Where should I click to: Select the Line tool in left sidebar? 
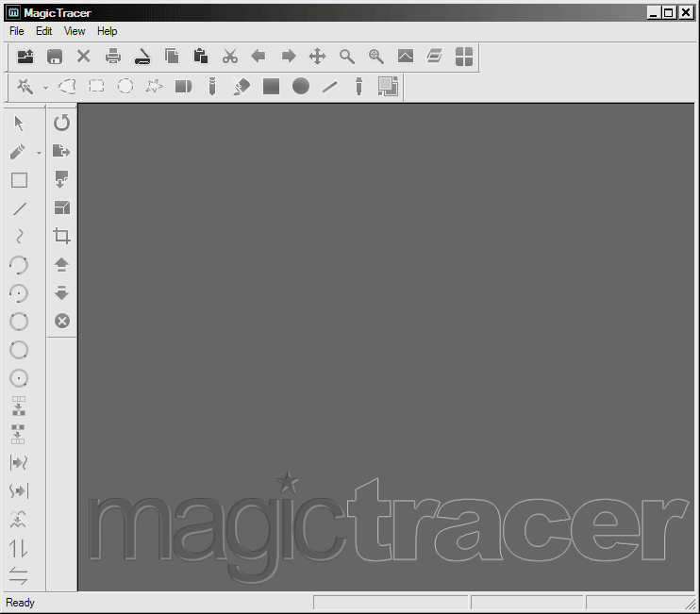[x=19, y=208]
